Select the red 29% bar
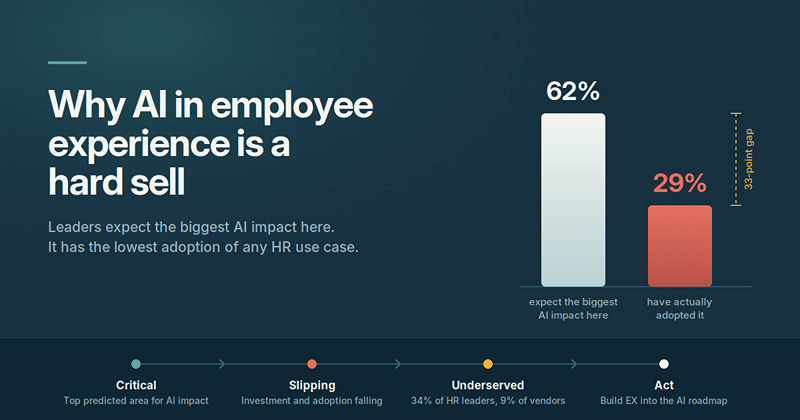Image resolution: width=800 pixels, height=420 pixels. (680, 245)
